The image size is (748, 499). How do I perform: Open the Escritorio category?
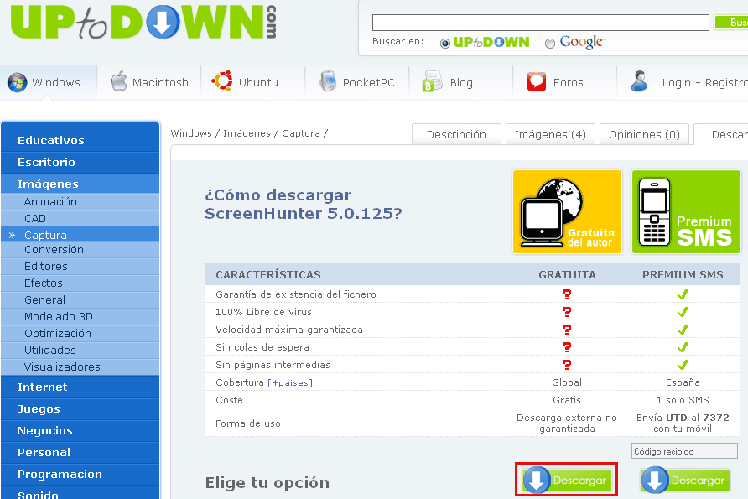[x=80, y=162]
